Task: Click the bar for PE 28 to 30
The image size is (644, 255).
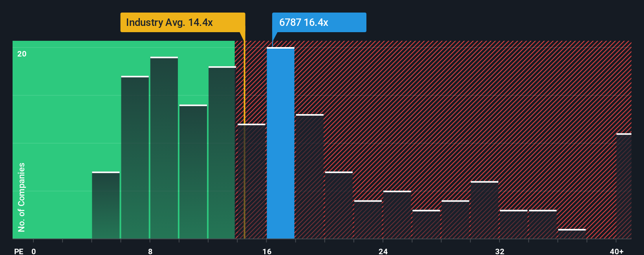Action: point(456,220)
